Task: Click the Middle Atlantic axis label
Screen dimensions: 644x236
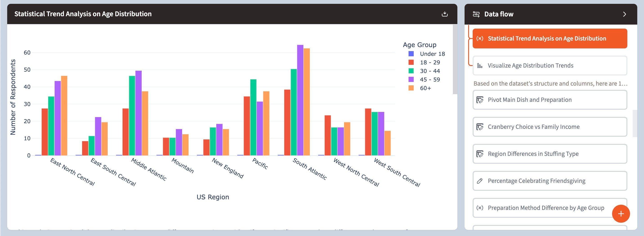Action: pos(149,169)
